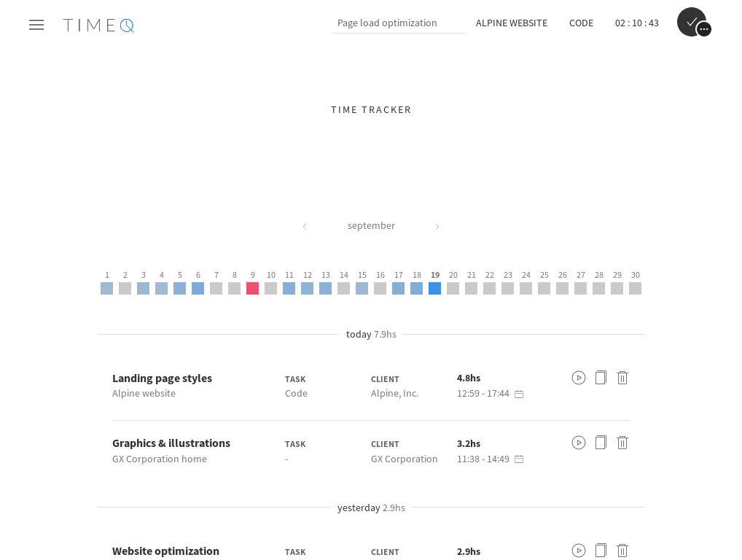742x560 pixels.
Task: Duplicate the Website optimization entry
Action: pos(601,551)
